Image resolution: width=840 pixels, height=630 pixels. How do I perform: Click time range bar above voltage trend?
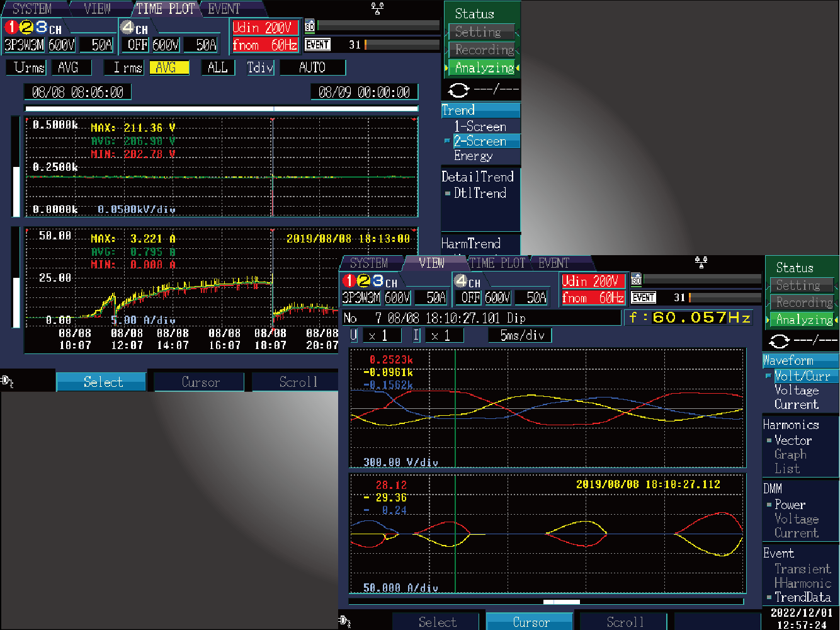click(x=222, y=109)
